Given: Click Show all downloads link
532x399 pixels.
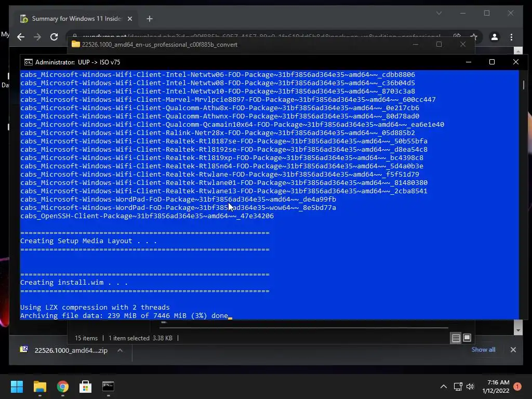Looking at the screenshot, I should click(483, 350).
